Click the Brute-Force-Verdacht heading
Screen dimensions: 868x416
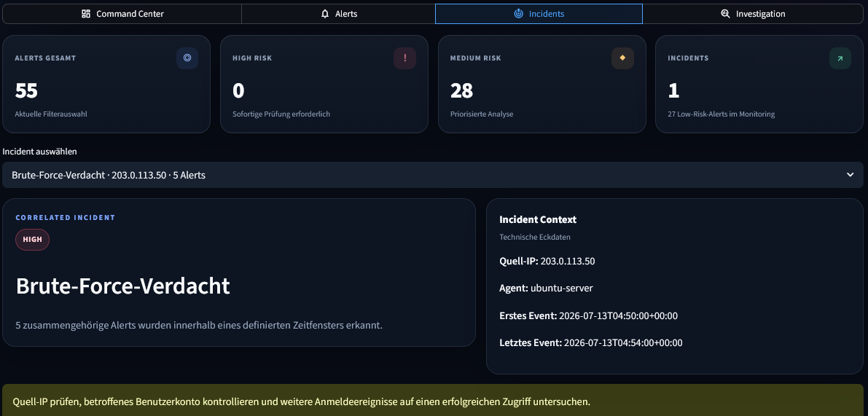[123, 286]
